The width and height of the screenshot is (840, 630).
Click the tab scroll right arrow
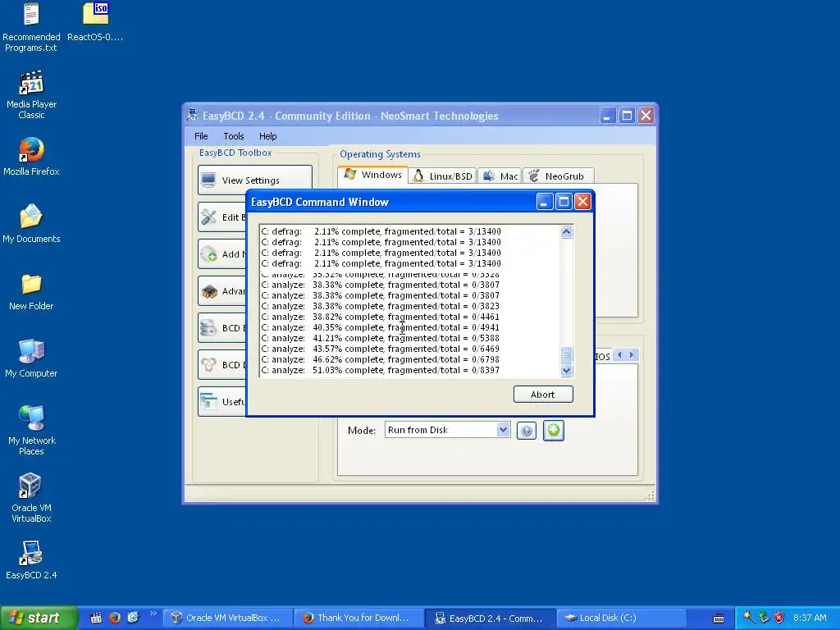coord(632,354)
